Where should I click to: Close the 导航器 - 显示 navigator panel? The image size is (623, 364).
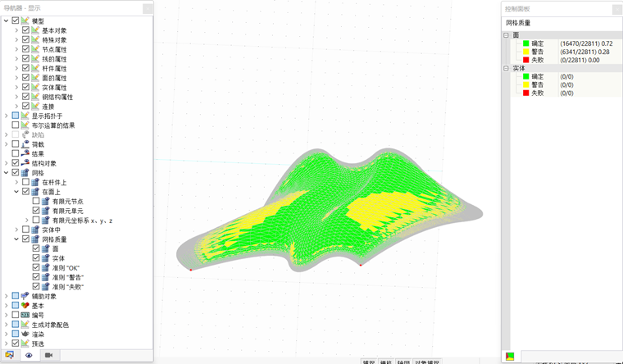(148, 8)
